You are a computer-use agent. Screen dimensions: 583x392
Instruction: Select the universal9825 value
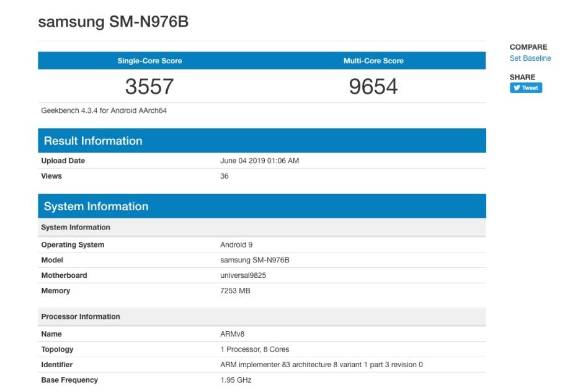tap(243, 275)
